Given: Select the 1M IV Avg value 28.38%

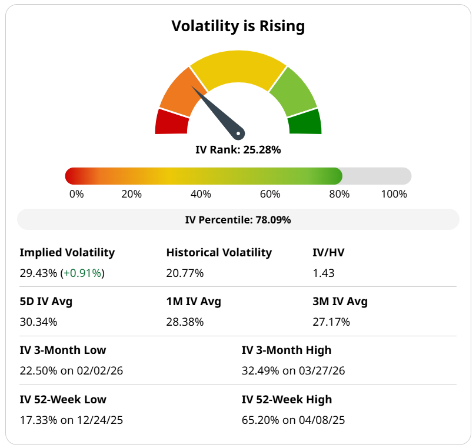Looking at the screenshot, I should [185, 322].
